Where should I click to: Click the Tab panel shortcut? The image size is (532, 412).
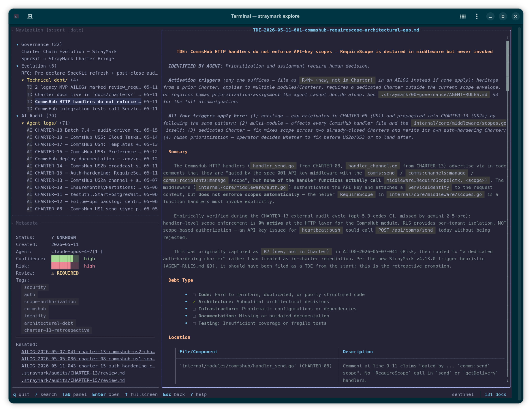point(74,394)
